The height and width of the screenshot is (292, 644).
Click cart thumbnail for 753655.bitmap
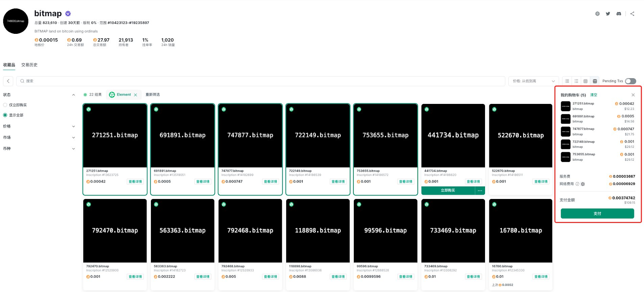566,157
